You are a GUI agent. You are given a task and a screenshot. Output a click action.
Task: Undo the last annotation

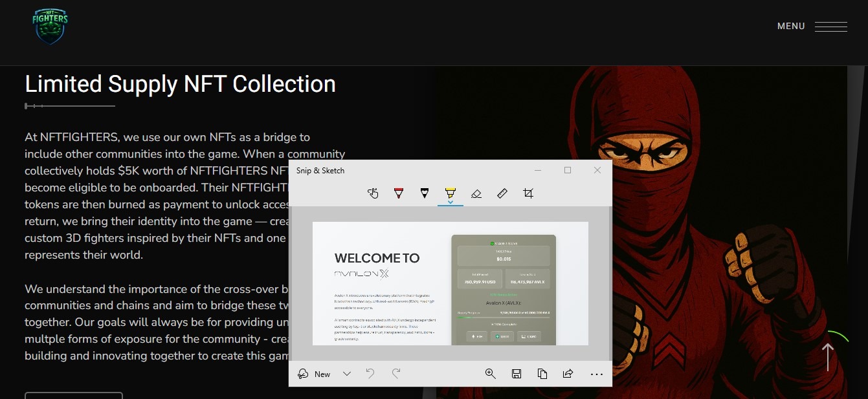point(370,374)
